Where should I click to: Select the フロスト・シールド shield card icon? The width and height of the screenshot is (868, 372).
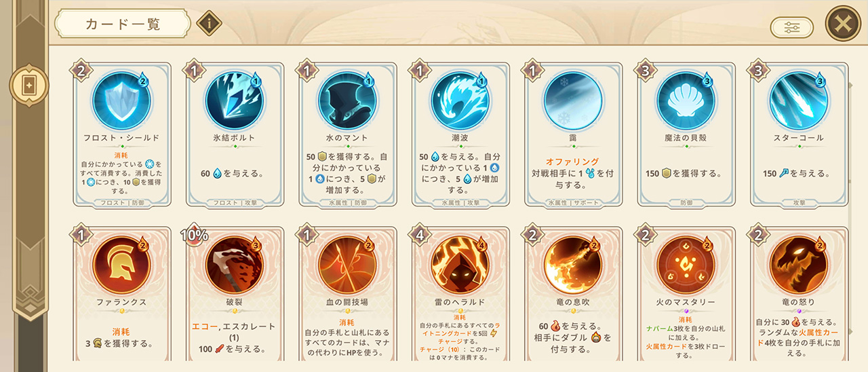(120, 99)
